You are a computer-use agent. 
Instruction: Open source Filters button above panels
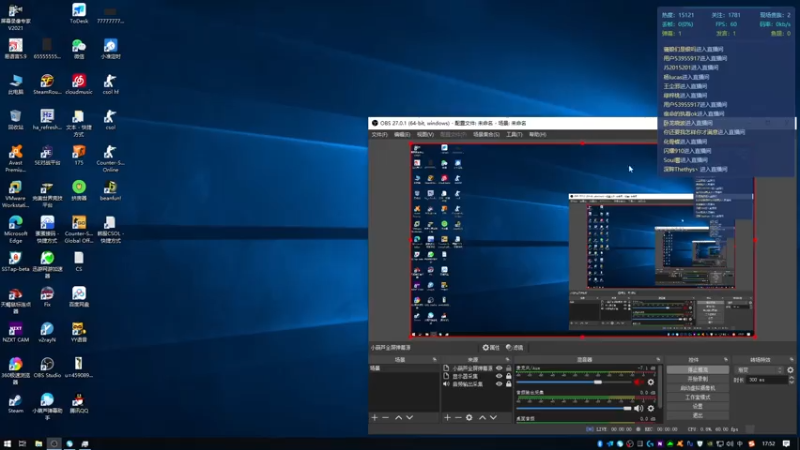click(x=514, y=347)
